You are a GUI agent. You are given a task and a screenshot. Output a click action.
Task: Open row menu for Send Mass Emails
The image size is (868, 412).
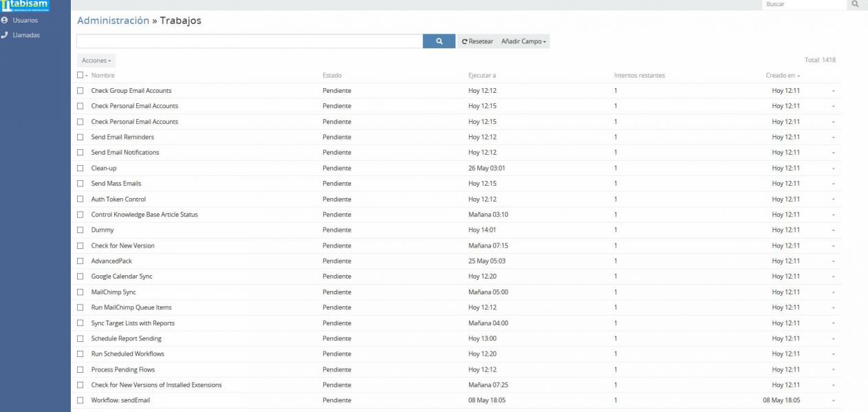833,184
